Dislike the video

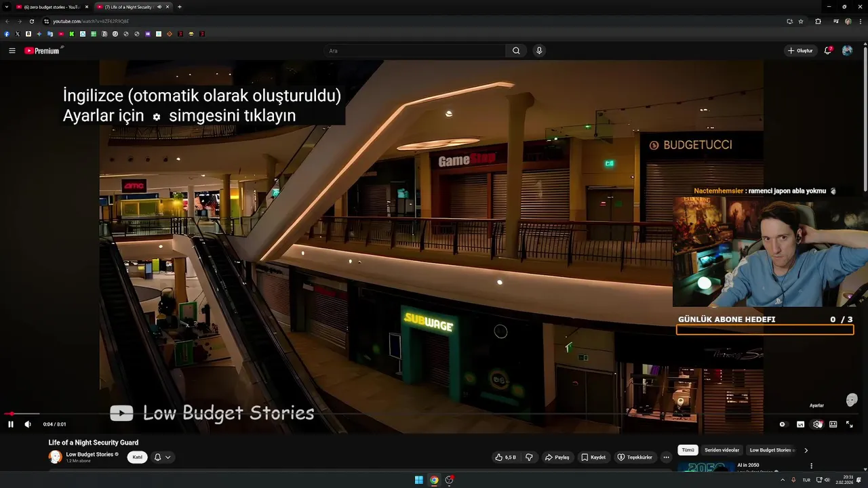(530, 457)
